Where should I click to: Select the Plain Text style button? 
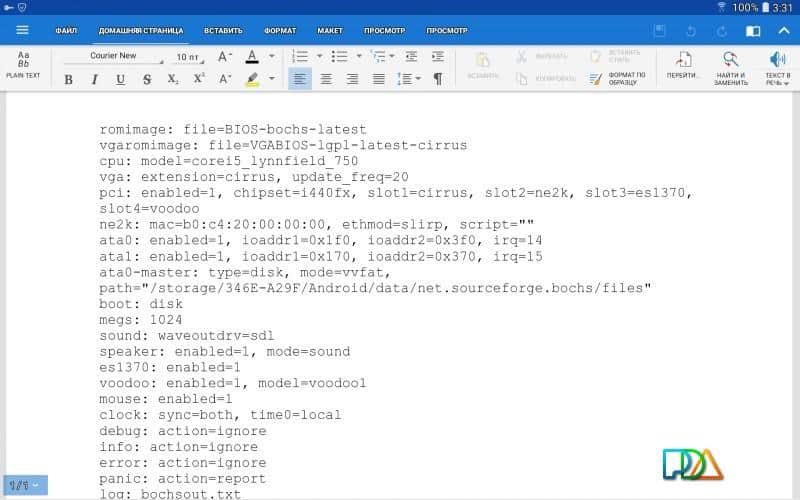click(x=23, y=65)
